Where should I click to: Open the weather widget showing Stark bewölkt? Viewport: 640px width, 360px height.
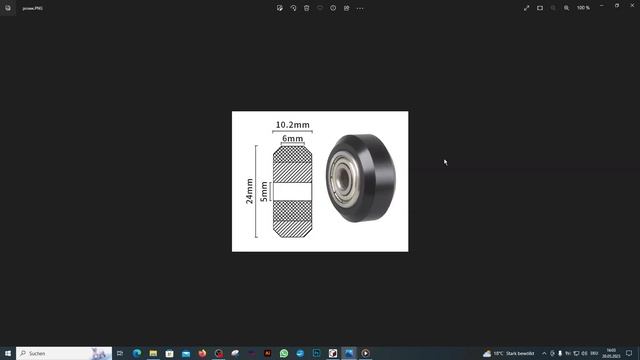[x=509, y=353]
